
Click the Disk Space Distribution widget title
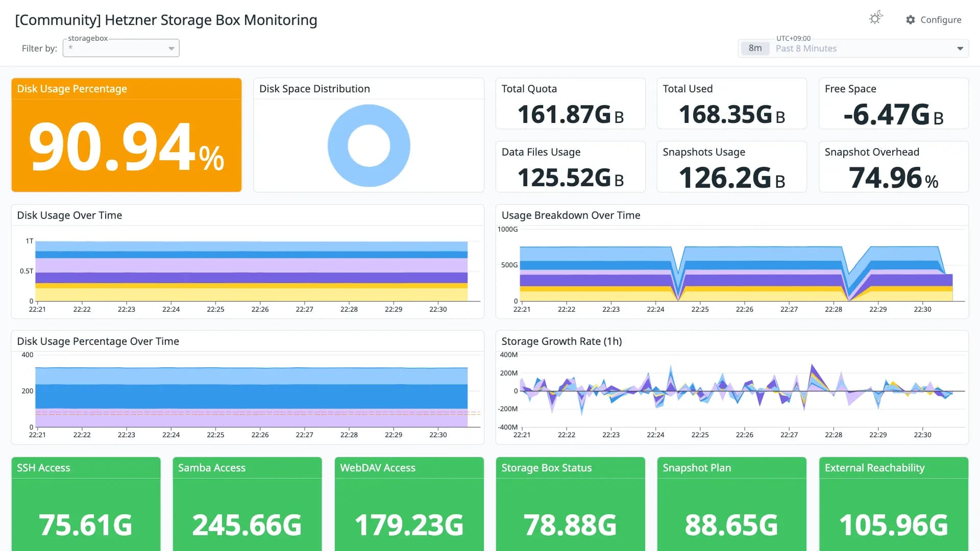coord(314,89)
